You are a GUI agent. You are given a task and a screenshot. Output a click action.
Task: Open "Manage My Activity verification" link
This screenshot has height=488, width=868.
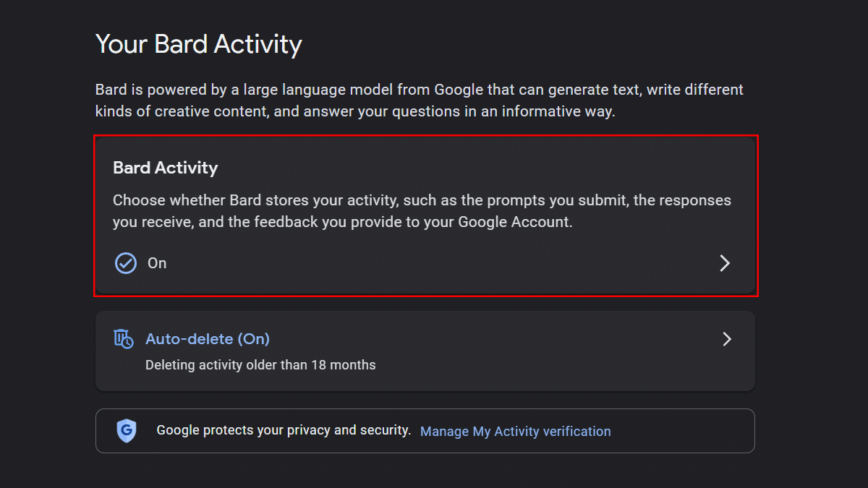point(515,432)
